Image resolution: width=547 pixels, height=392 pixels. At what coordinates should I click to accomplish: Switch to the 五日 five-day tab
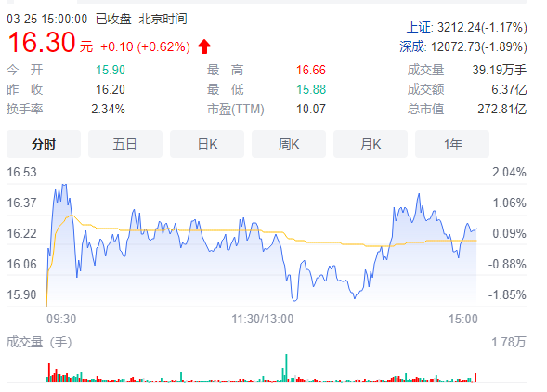pos(125,144)
